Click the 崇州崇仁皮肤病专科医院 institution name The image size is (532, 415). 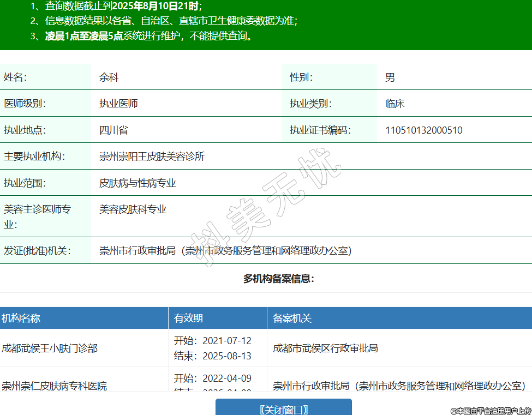(x=54, y=386)
